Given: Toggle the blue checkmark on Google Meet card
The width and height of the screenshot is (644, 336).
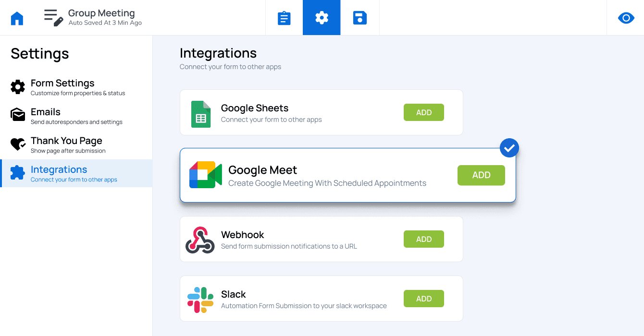Looking at the screenshot, I should coord(509,148).
